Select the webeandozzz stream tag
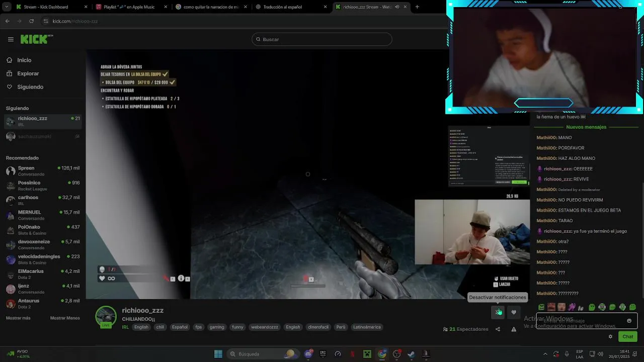The image size is (644, 362). [265, 327]
